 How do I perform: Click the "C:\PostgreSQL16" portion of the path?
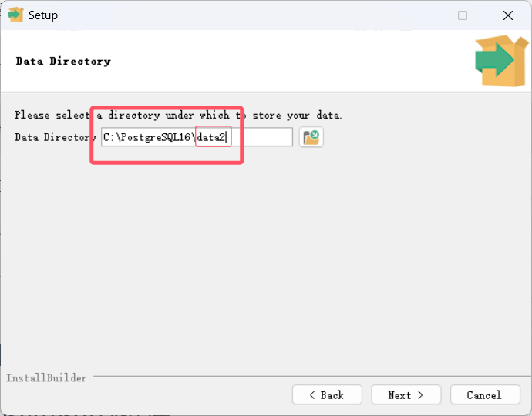click(x=146, y=137)
